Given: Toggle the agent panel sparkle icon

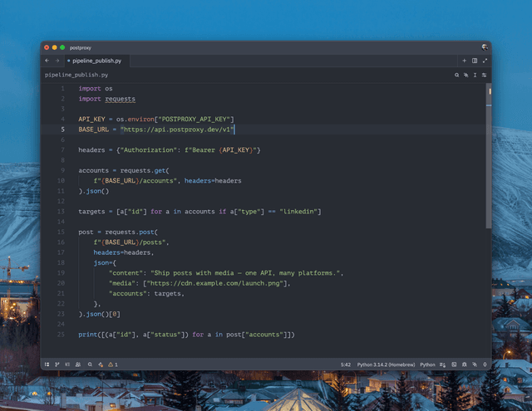Looking at the screenshot, I should click(475, 365).
